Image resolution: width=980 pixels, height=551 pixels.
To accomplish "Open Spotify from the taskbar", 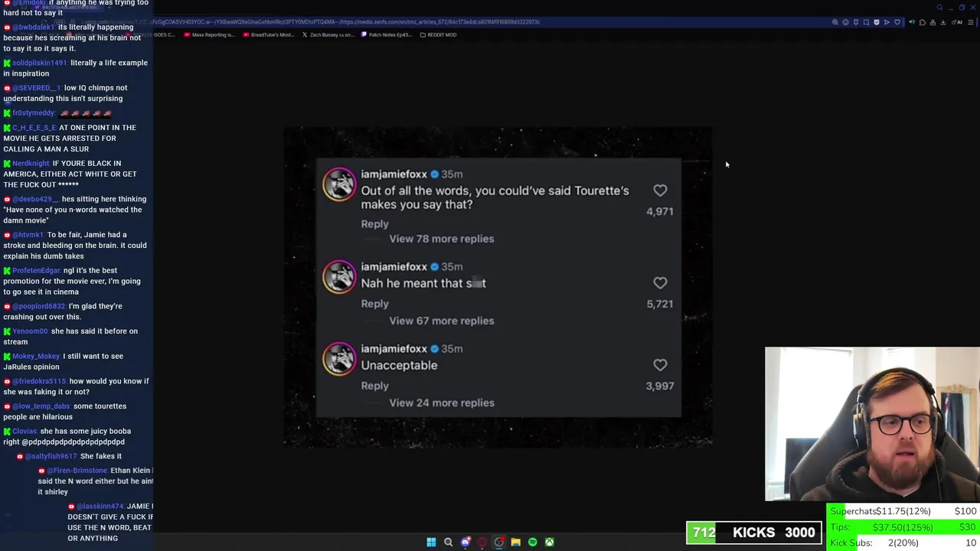I will pyautogui.click(x=532, y=542).
